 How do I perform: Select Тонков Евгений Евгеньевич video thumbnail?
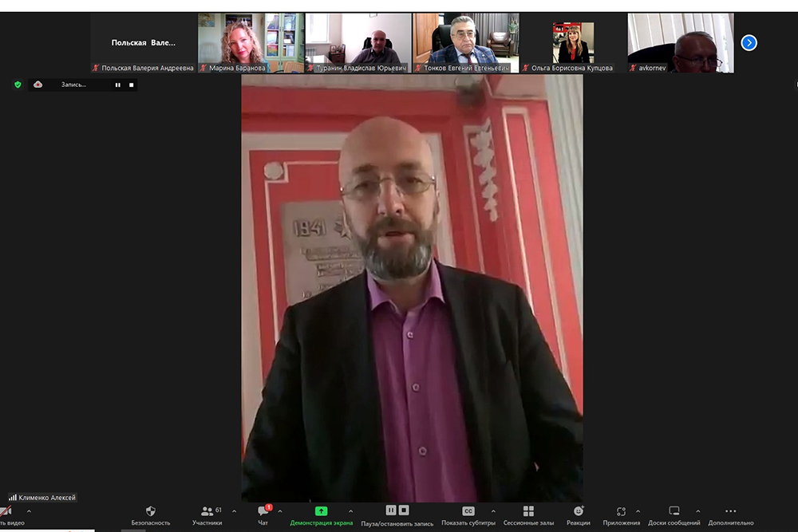pos(465,38)
